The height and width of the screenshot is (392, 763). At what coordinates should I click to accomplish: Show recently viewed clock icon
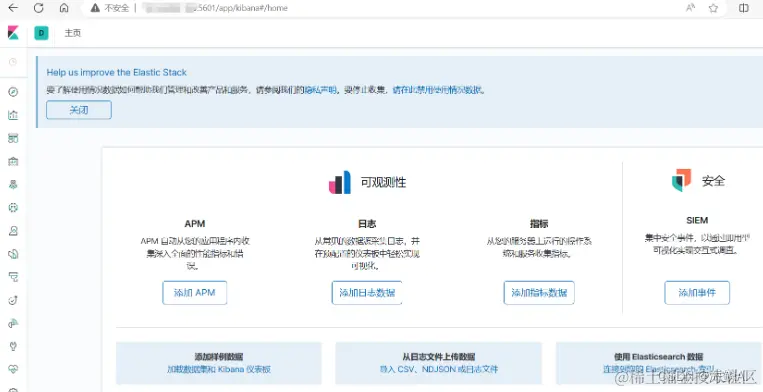13,62
